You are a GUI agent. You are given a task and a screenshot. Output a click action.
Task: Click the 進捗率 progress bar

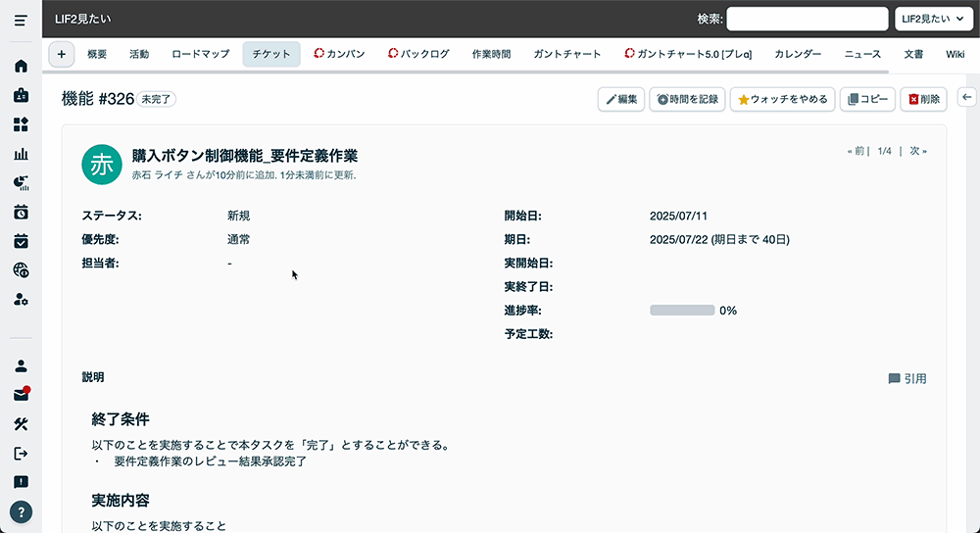pos(682,311)
